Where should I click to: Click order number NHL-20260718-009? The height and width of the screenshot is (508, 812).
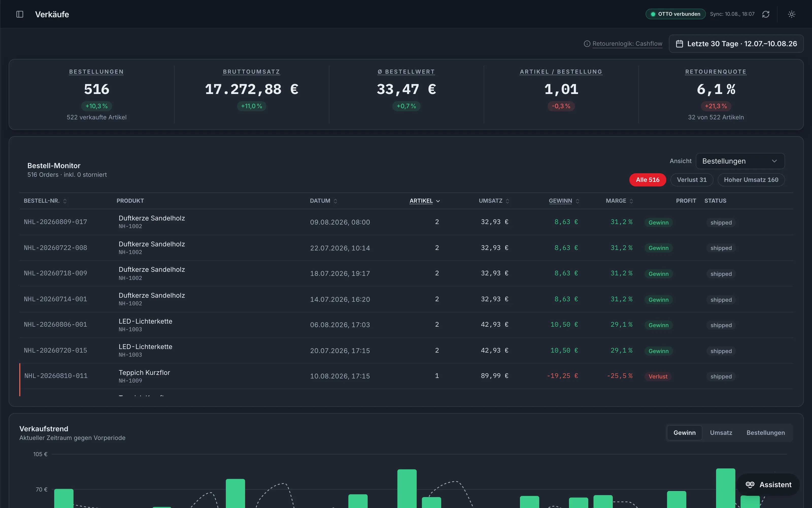click(55, 273)
